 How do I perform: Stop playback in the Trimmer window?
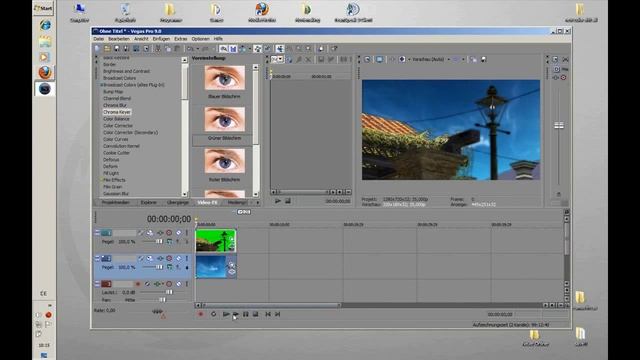288,201
